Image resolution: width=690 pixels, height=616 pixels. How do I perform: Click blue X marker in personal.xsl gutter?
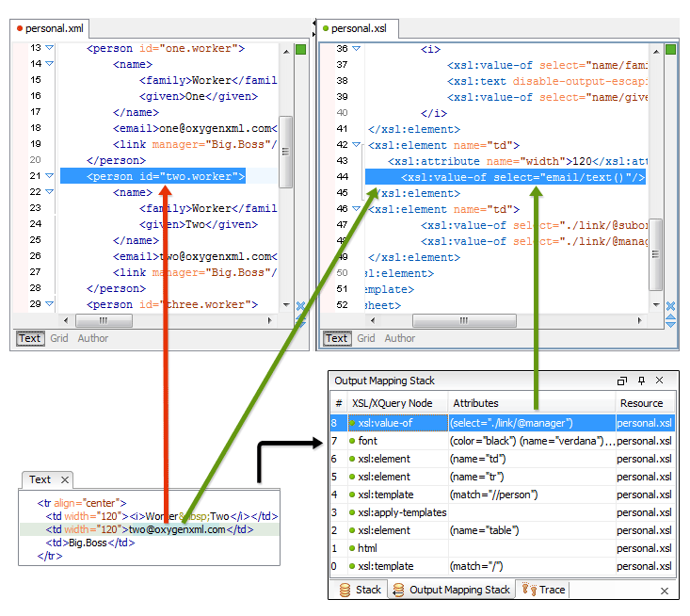point(670,306)
